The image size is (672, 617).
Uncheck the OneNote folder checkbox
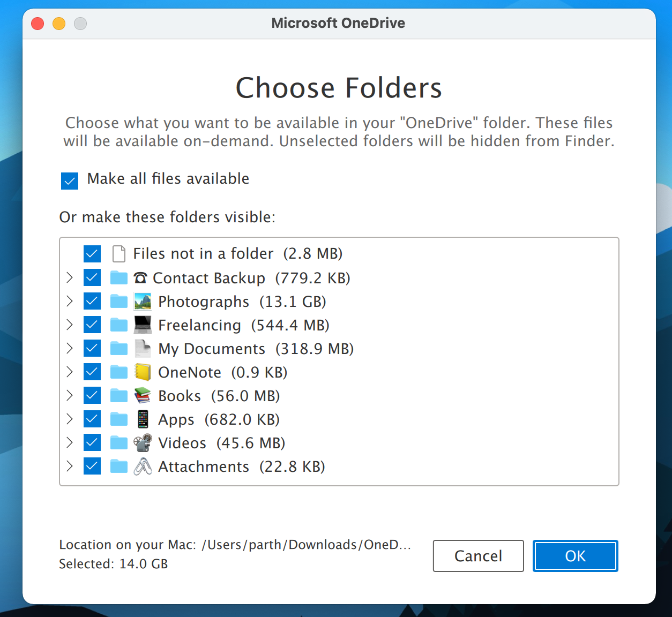coord(92,372)
